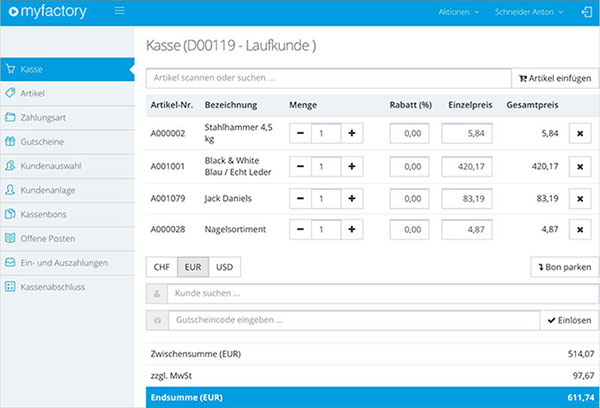The width and height of the screenshot is (600, 408).
Task: Increase quantity of Jack Daniels
Action: pos(352,199)
